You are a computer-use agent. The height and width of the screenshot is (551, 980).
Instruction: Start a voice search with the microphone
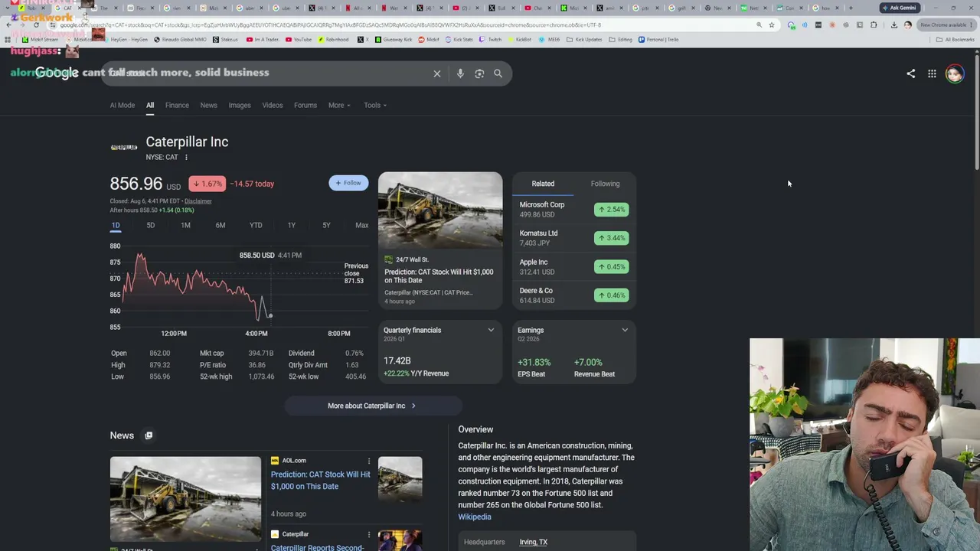tap(460, 73)
